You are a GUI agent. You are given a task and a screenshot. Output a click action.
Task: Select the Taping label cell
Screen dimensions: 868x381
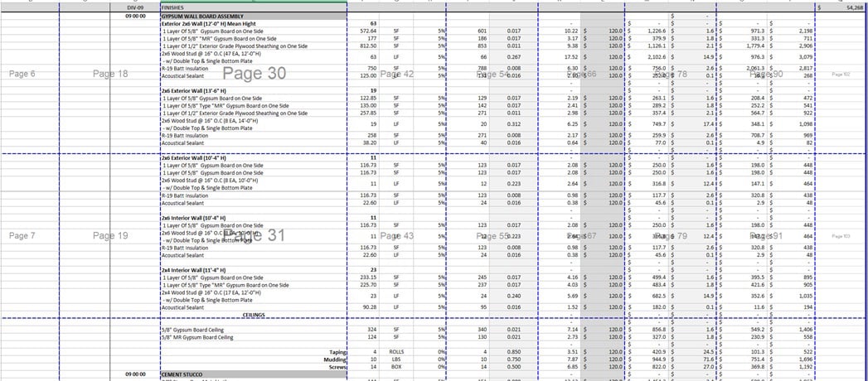(x=254, y=352)
